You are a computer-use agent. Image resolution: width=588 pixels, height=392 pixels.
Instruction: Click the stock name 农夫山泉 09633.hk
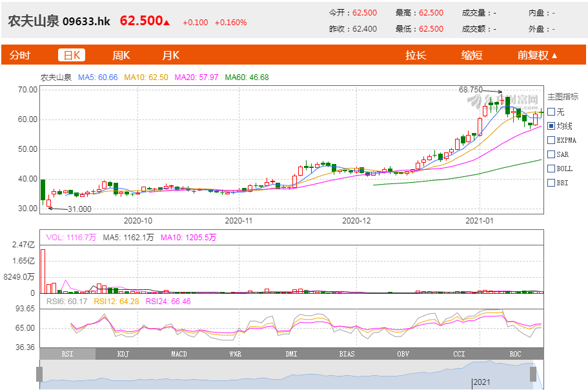[59, 21]
